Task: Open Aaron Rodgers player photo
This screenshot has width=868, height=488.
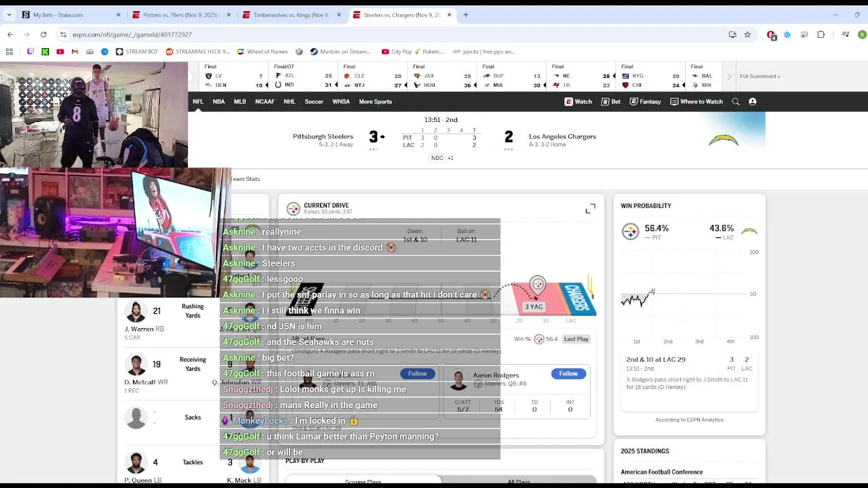Action: coord(458,380)
